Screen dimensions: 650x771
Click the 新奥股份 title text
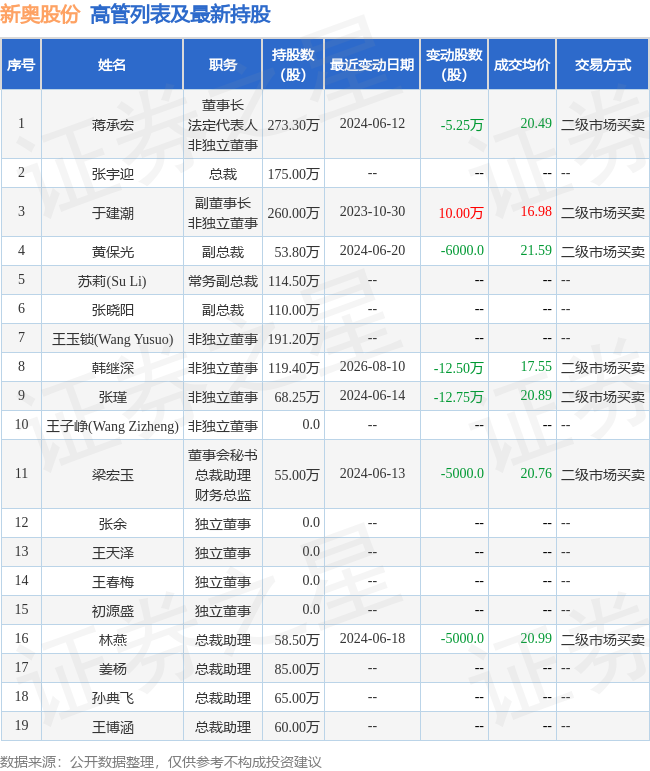pyautogui.click(x=40, y=14)
